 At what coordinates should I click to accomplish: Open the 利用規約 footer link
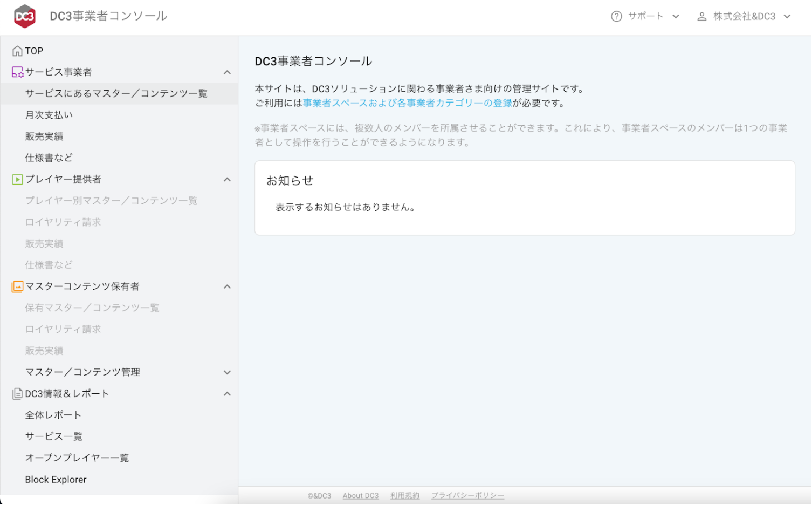click(405, 496)
